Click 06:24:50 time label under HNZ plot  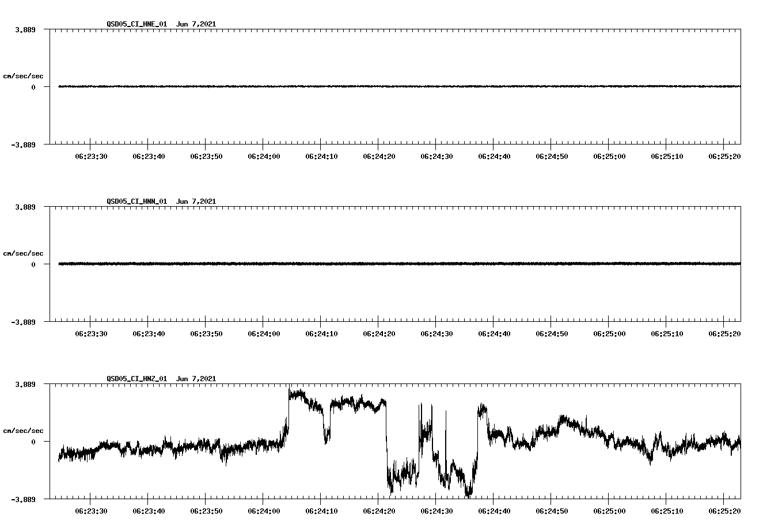tap(552, 511)
